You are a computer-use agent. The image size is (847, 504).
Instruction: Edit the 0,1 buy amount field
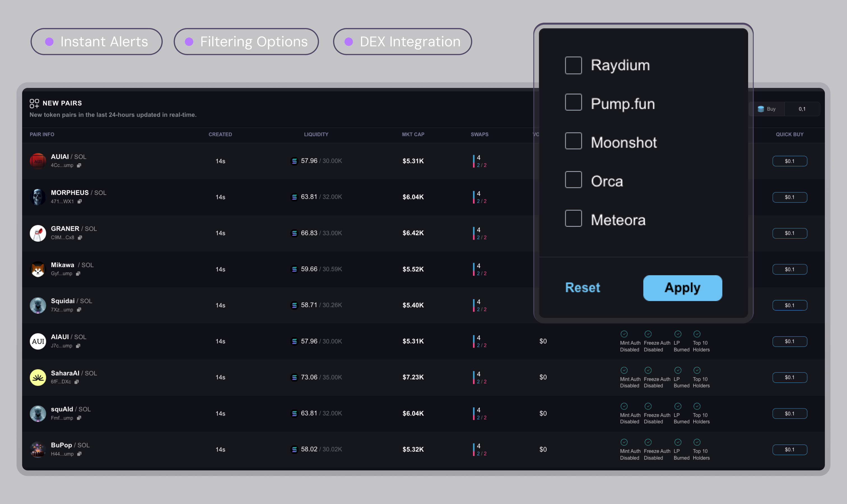[x=802, y=109]
